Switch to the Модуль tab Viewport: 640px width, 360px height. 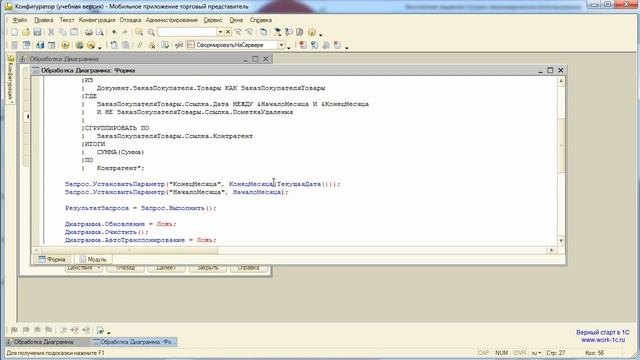93,259
